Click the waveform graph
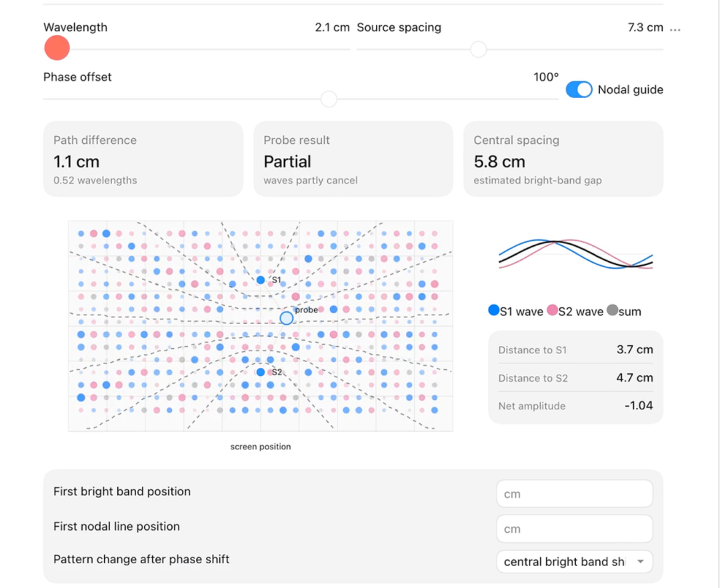This screenshot has width=720, height=588. [x=576, y=254]
